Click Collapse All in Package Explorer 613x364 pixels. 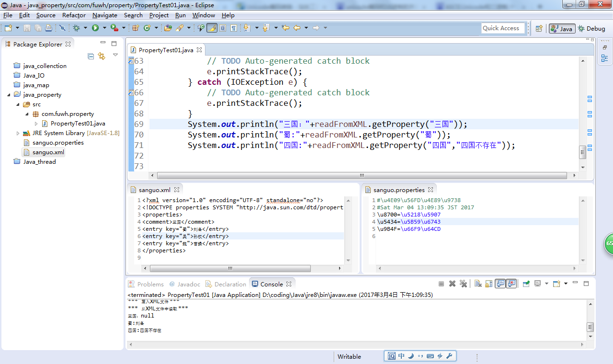[x=91, y=56]
